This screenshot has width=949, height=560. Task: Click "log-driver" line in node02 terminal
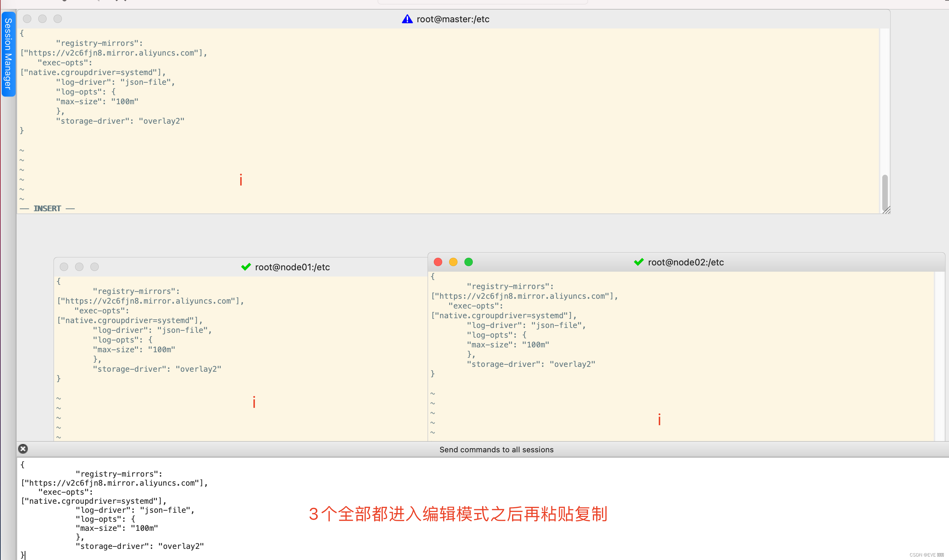tap(526, 325)
